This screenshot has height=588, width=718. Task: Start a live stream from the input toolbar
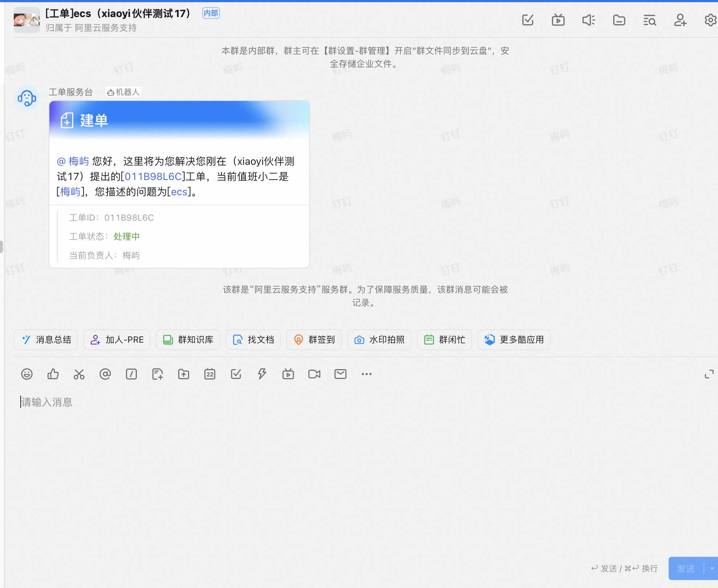click(x=288, y=374)
